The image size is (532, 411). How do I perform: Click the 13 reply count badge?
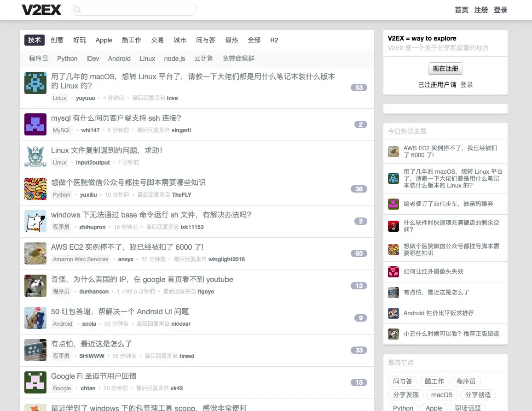[x=359, y=286]
